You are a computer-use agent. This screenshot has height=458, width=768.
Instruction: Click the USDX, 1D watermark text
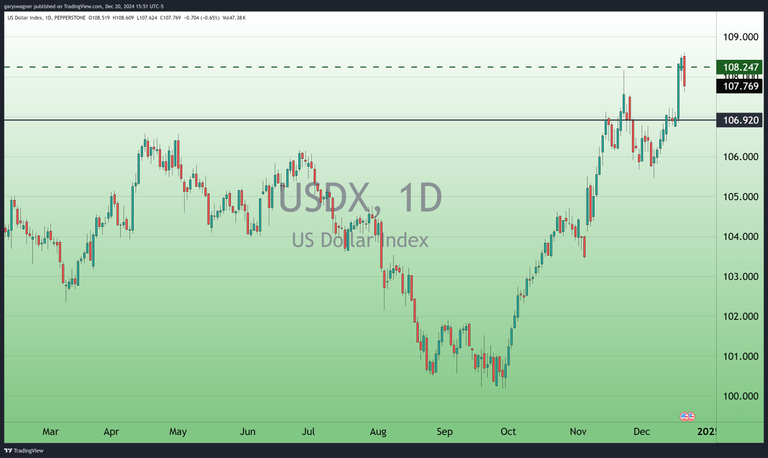point(359,198)
